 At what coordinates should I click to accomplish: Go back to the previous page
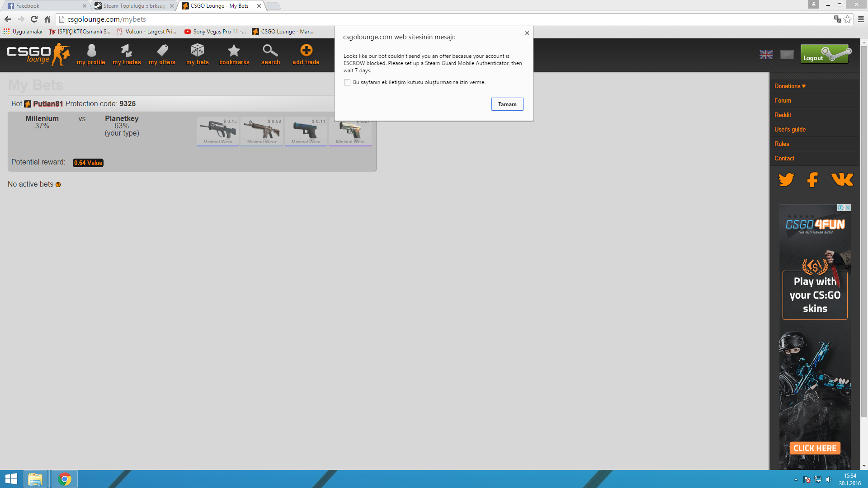(x=8, y=19)
